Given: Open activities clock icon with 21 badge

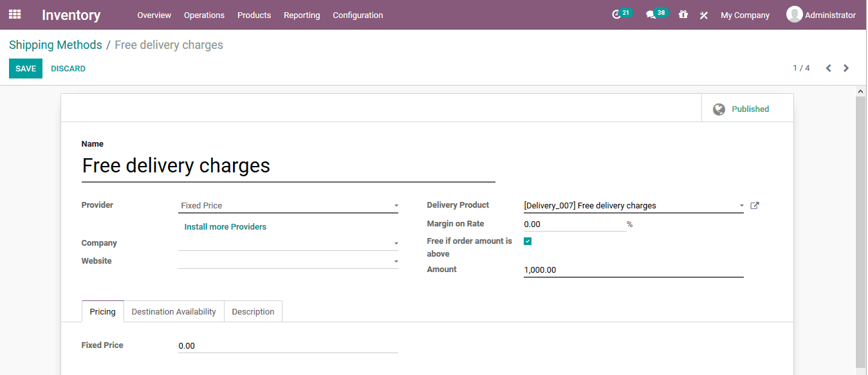Looking at the screenshot, I should pyautogui.click(x=621, y=14).
